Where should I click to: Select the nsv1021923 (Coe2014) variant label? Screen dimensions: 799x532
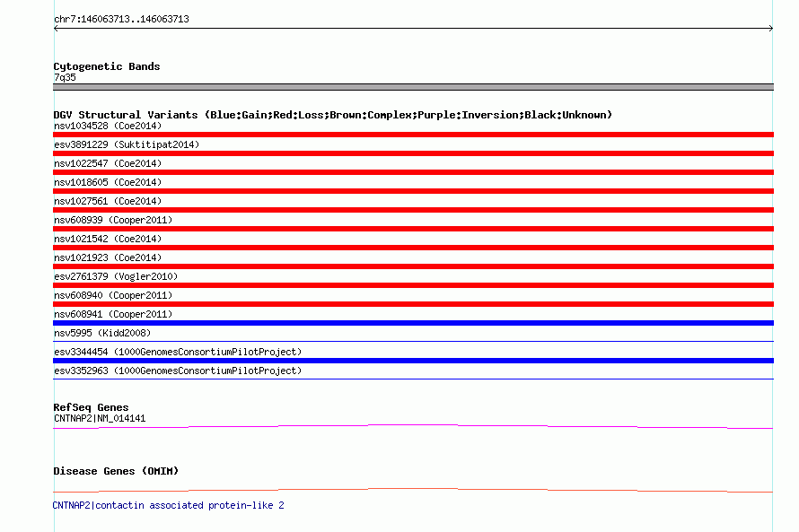coord(108,257)
